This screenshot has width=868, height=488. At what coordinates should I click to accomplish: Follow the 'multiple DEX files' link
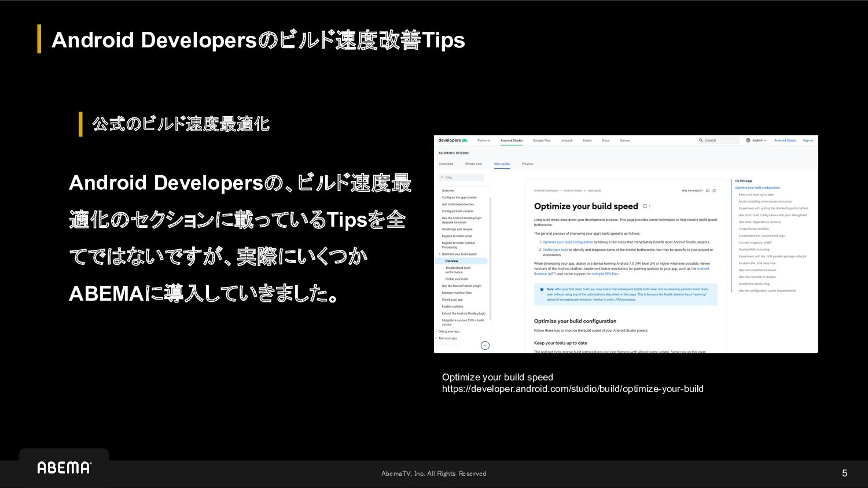pyautogui.click(x=605, y=274)
